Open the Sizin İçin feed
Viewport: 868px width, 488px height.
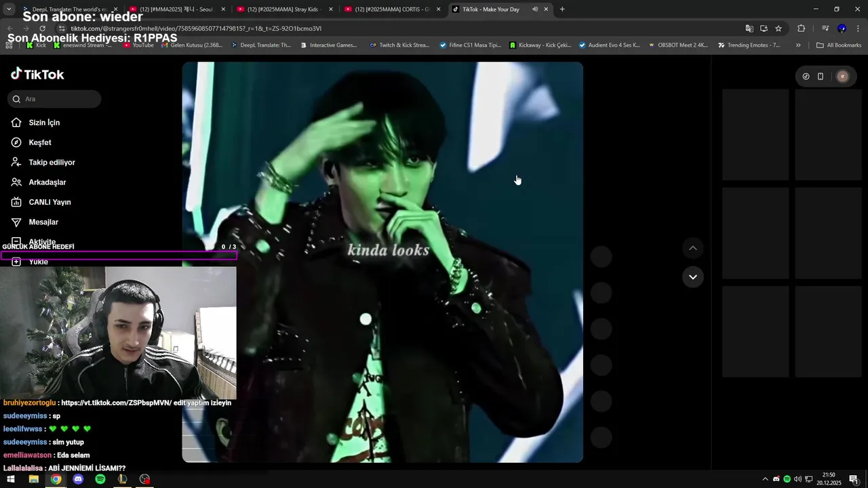44,123
